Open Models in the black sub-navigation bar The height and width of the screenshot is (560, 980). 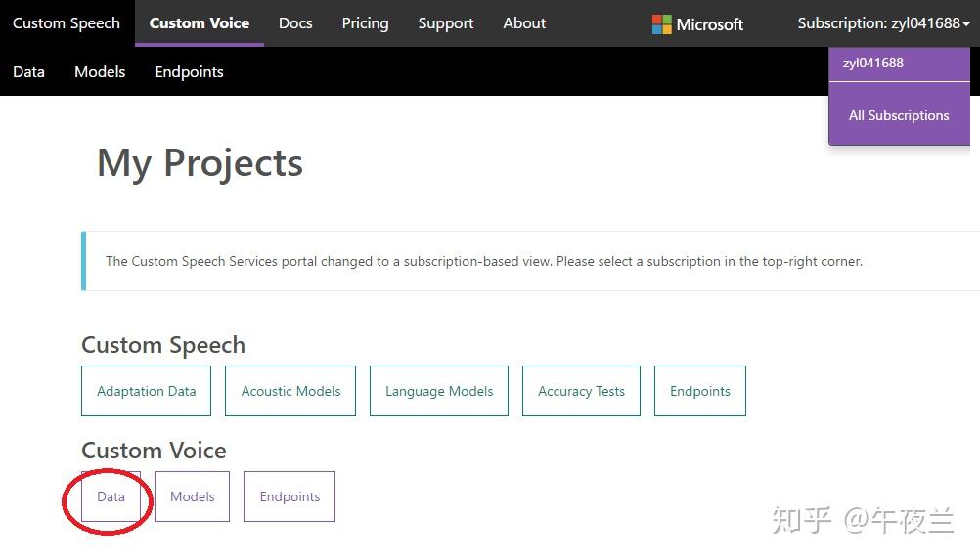pyautogui.click(x=100, y=72)
